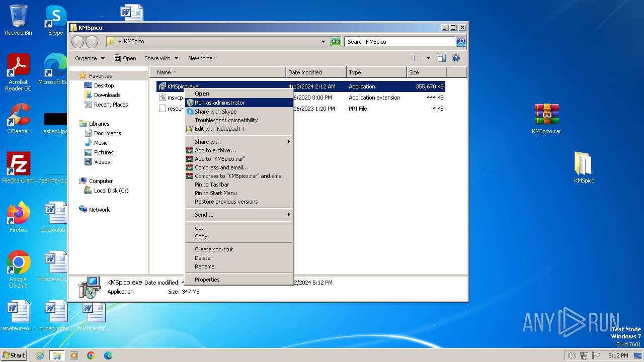Click the New folder button
Screen dimensions: 644x362
pos(201,58)
